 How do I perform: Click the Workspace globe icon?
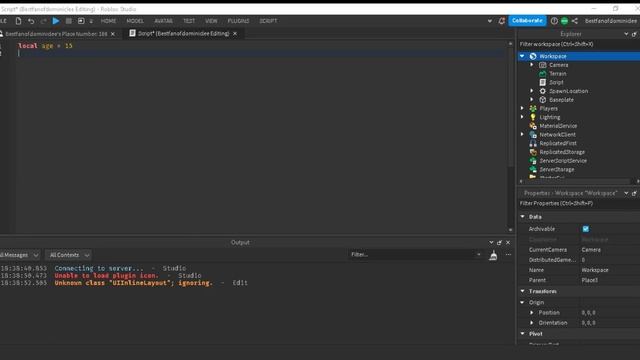tap(533, 56)
